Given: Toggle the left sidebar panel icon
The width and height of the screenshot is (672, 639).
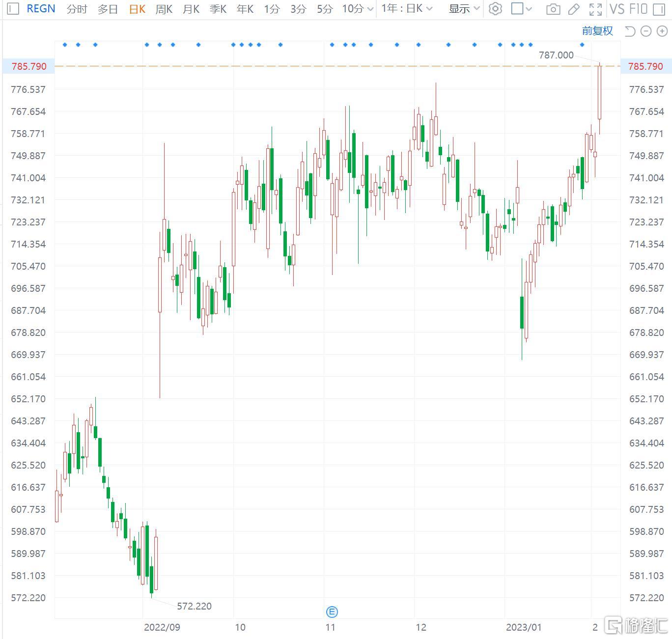Looking at the screenshot, I should click(x=13, y=9).
